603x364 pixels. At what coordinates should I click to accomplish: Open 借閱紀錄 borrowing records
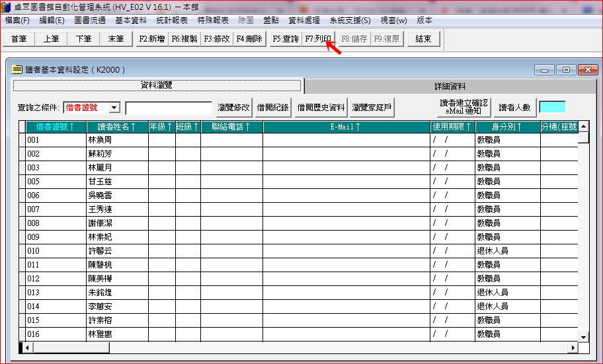point(272,108)
